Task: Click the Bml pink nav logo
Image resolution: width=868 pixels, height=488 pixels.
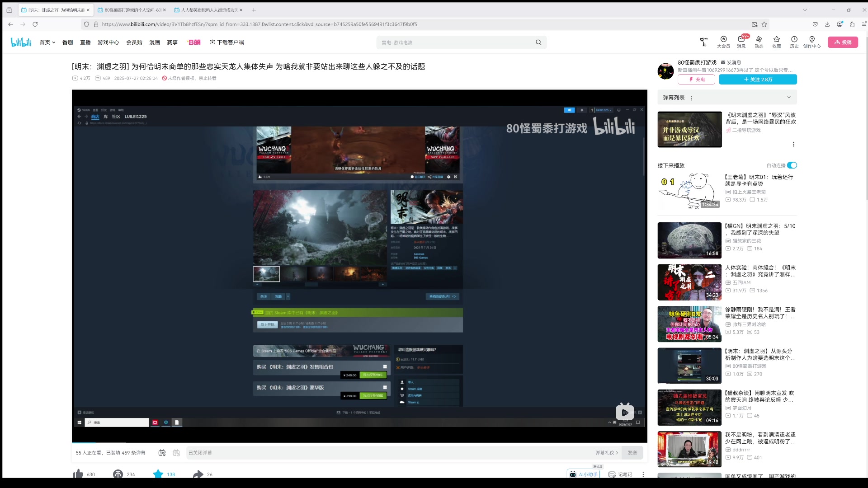Action: coord(194,42)
